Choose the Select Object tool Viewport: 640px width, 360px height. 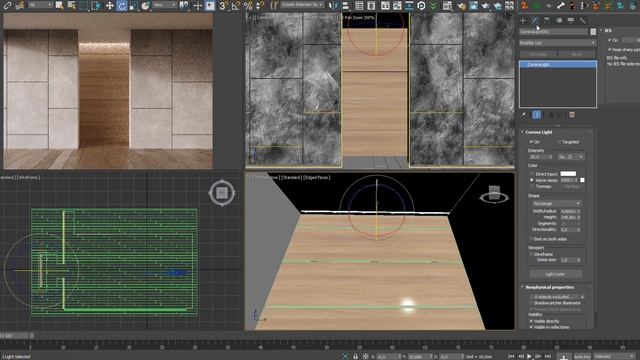[x=59, y=6]
